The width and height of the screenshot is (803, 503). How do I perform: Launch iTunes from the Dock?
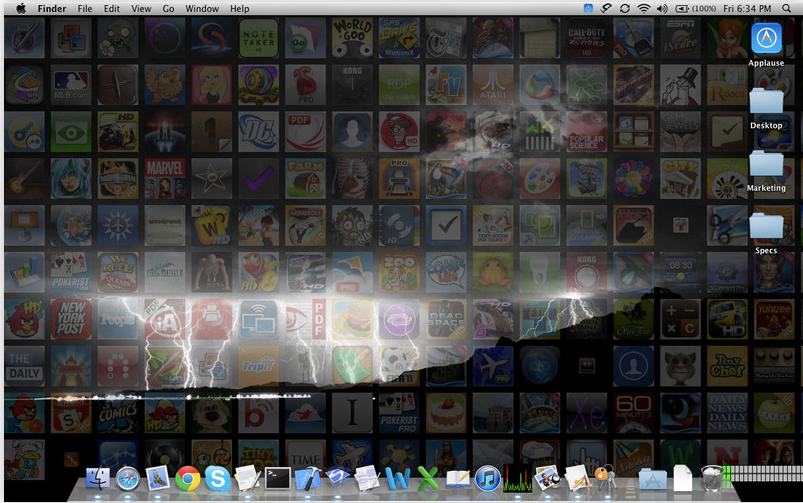pyautogui.click(x=488, y=479)
